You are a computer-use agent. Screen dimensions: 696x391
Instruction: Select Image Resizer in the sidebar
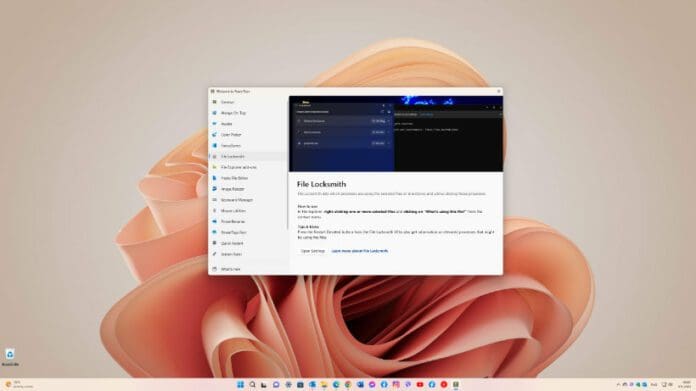247,189
